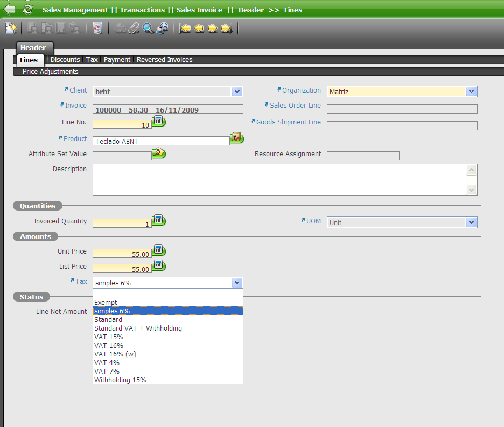Open the attachments paperclip icon

[x=134, y=28]
